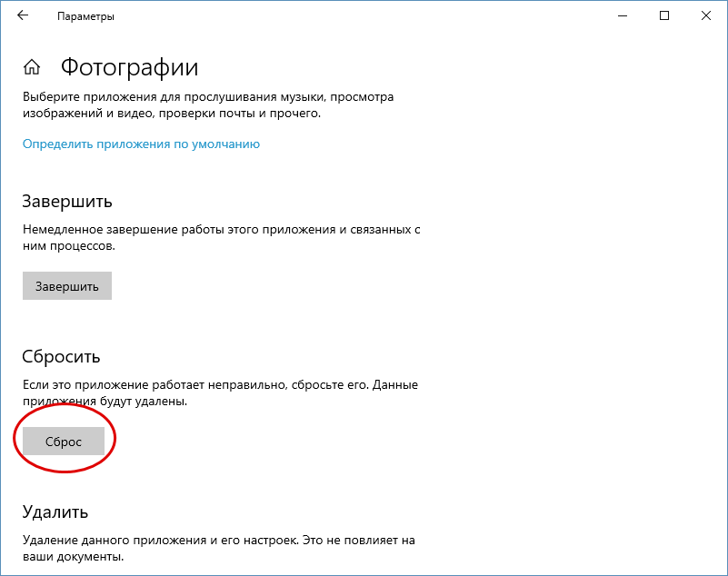The height and width of the screenshot is (576, 728).
Task: Select the 'Фотографии' page title
Action: point(130,68)
